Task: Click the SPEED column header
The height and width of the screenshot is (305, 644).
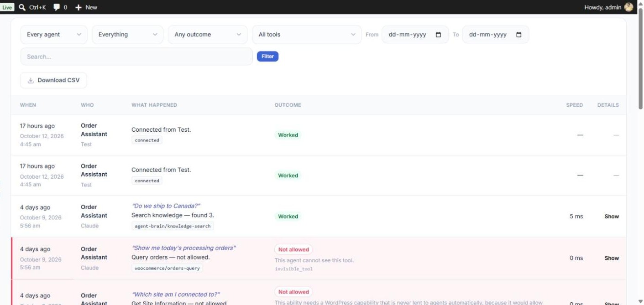Action: tap(575, 105)
